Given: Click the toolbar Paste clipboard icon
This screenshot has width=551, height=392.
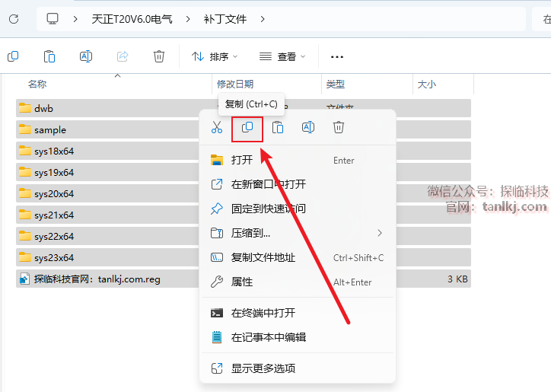Looking at the screenshot, I should coord(49,56).
